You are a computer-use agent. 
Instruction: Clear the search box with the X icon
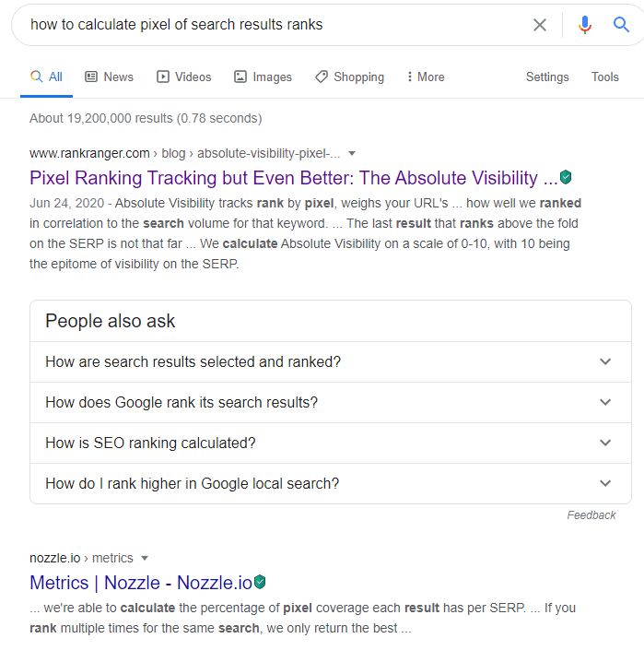(540, 25)
